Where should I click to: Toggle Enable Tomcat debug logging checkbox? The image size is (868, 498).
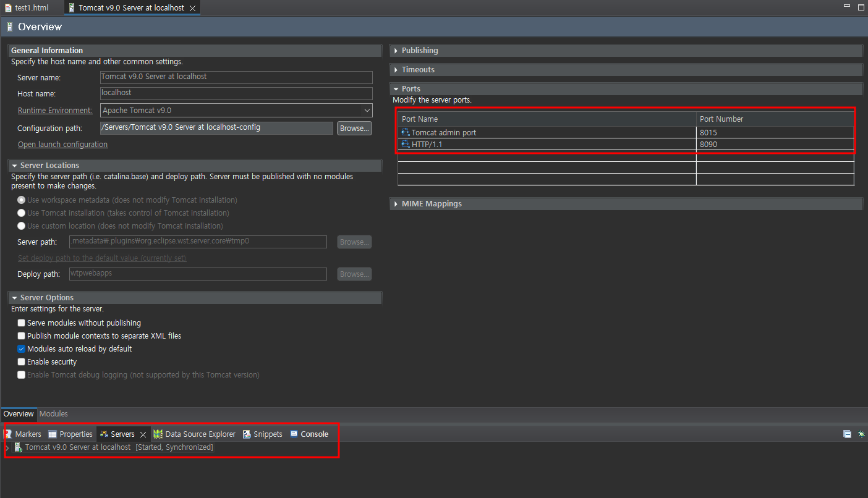click(22, 375)
